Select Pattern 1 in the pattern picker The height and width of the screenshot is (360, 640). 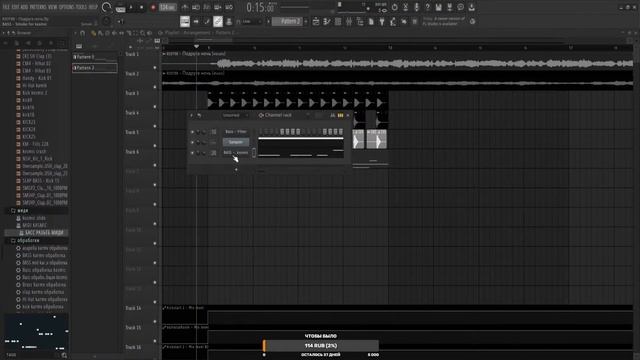(95, 57)
